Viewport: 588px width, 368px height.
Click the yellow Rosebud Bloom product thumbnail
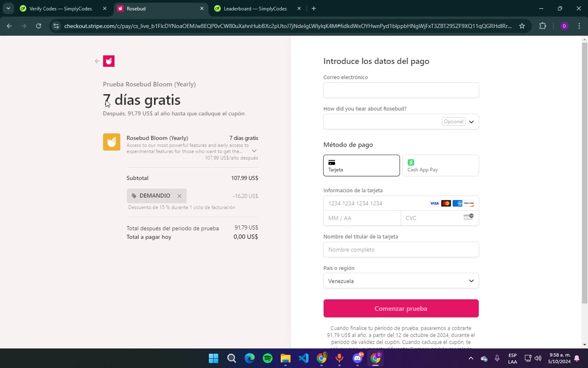point(111,142)
